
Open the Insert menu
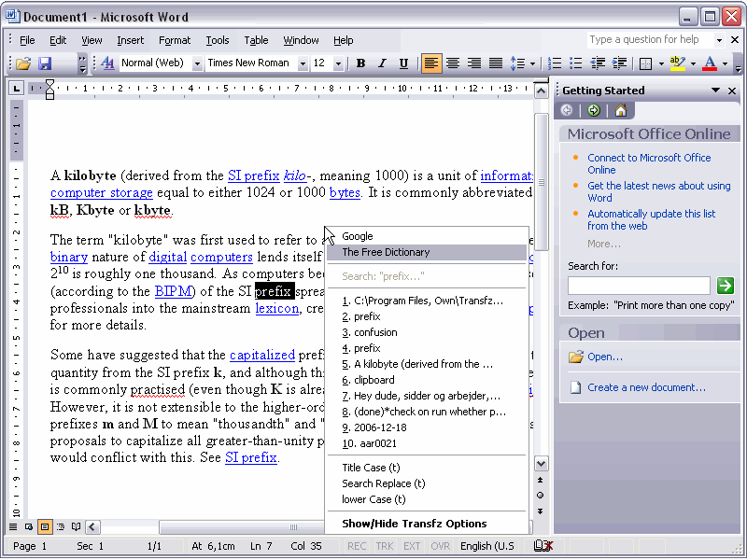click(130, 40)
